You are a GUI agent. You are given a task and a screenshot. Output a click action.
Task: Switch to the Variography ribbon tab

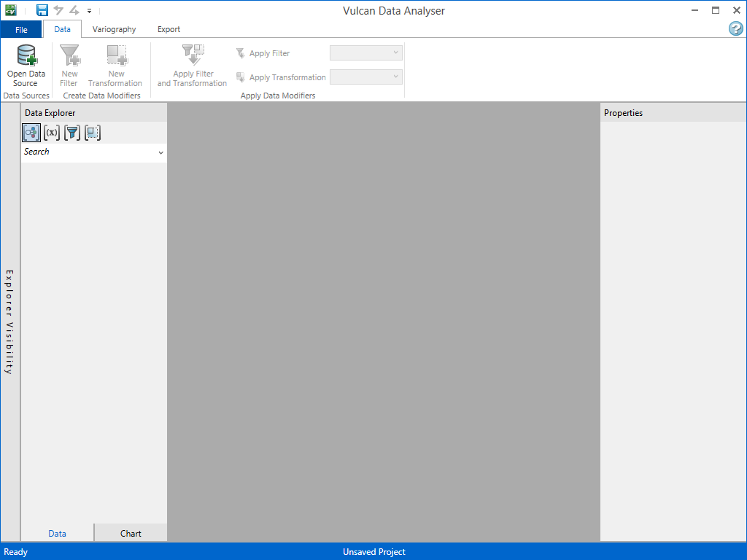(114, 29)
